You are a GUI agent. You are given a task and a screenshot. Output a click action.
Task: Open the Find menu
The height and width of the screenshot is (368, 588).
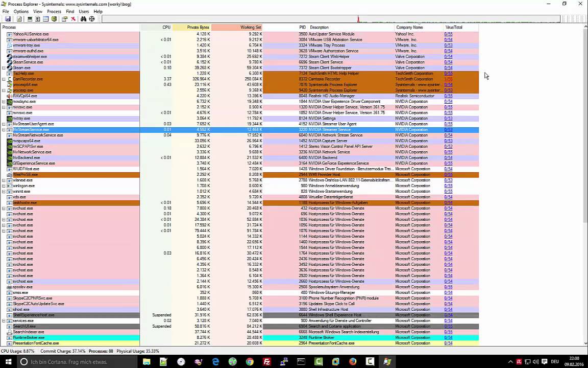click(70, 12)
